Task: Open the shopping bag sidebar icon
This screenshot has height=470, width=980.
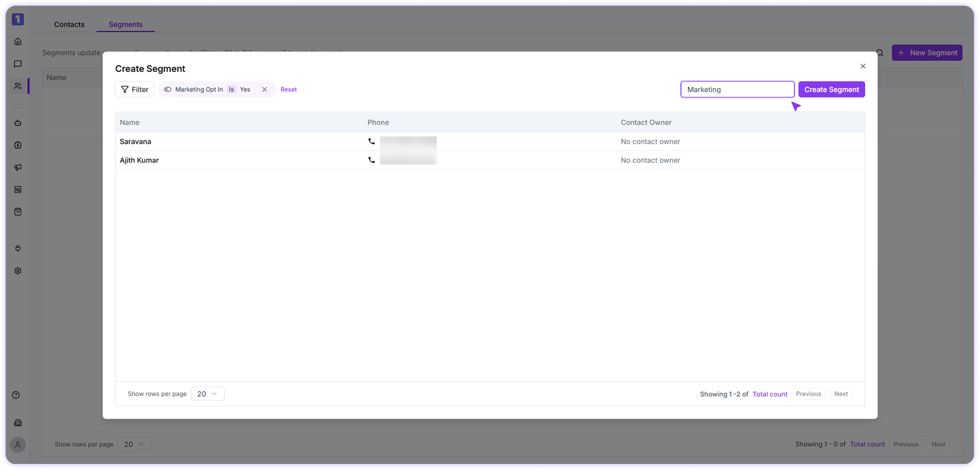Action: 18,212
